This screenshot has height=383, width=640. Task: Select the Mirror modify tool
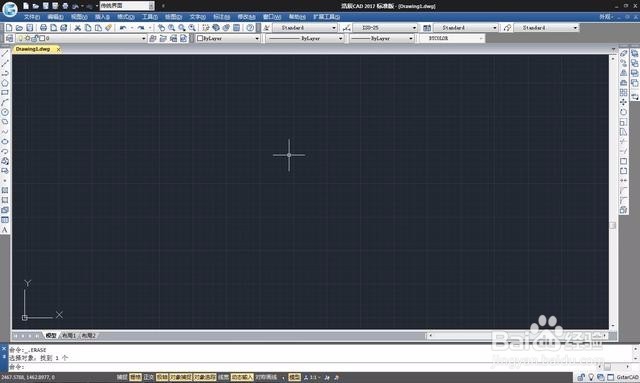point(623,73)
